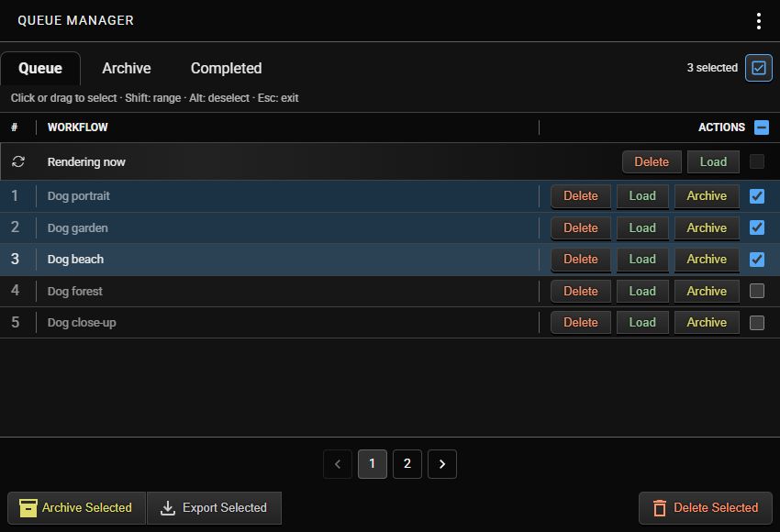Check the Dog forest checkbox
The width and height of the screenshot is (780, 532).
757,291
